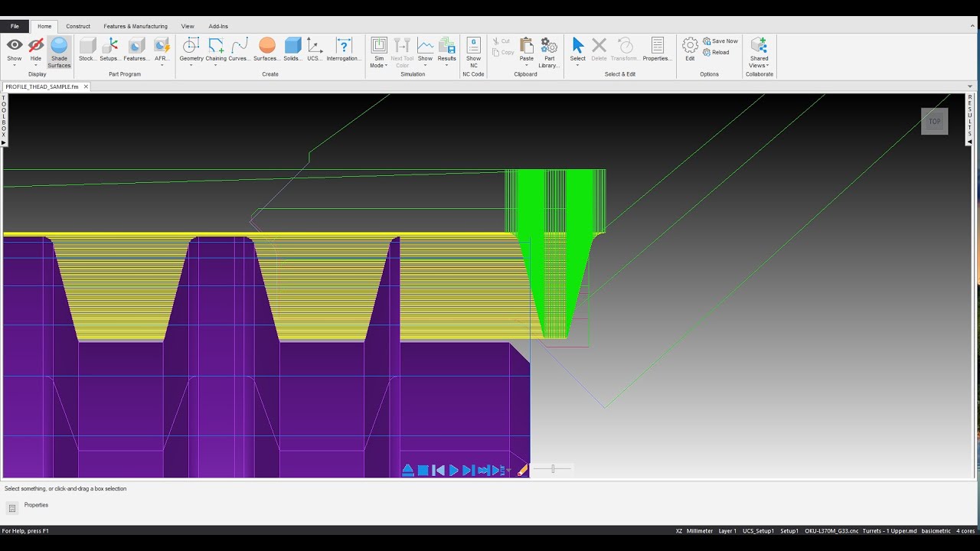Click UCS_Setup1 in status bar
980x551 pixels.
tap(758, 531)
